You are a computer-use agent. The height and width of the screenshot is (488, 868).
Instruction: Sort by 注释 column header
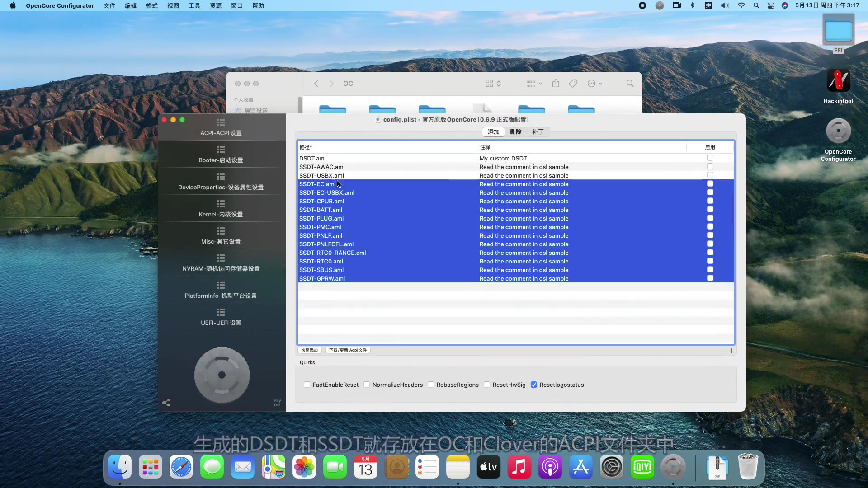[x=582, y=147]
